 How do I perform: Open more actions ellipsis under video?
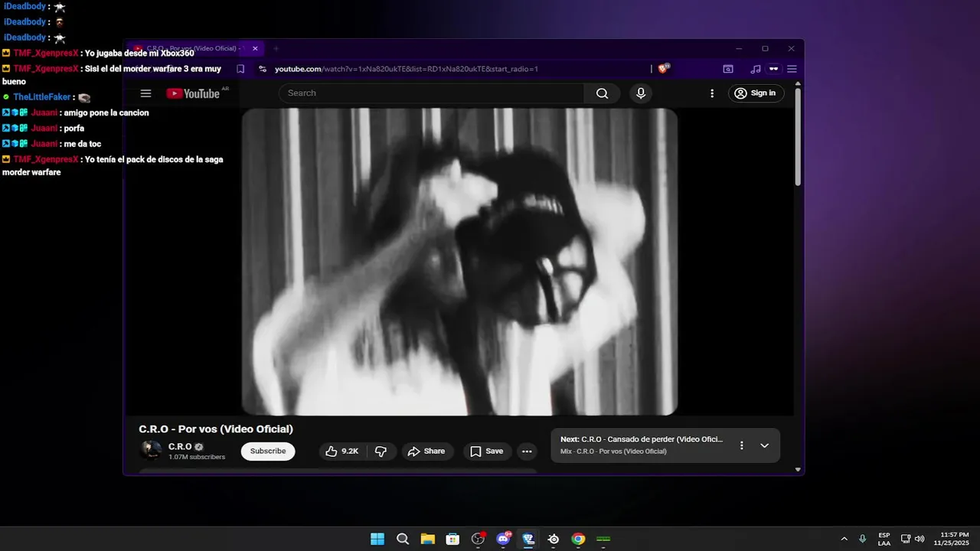(x=527, y=452)
